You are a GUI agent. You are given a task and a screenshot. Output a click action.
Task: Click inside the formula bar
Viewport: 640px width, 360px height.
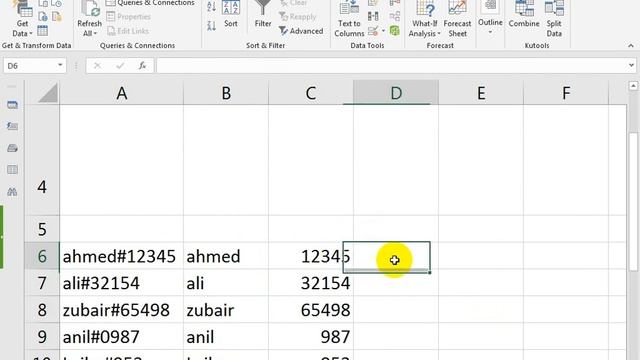click(391, 66)
